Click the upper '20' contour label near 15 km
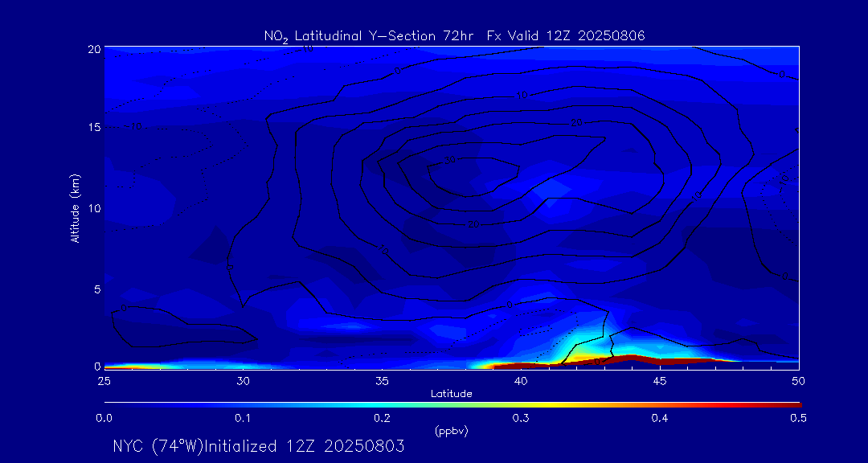This screenshot has width=868, height=463. (x=577, y=123)
